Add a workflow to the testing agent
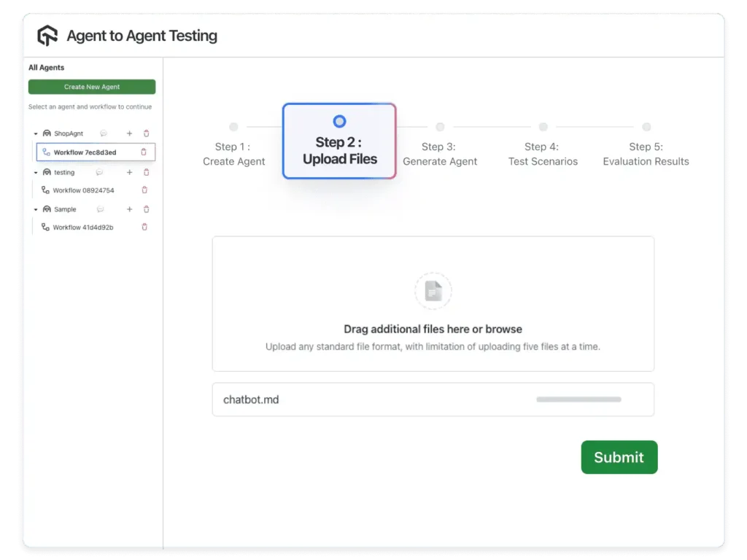Screen dimensions: 747x560 point(130,173)
